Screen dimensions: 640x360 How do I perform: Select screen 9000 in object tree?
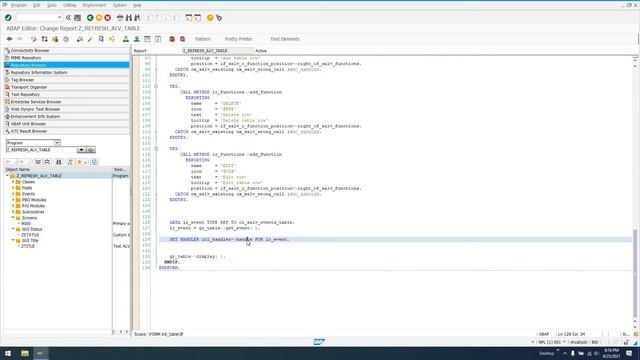point(26,224)
